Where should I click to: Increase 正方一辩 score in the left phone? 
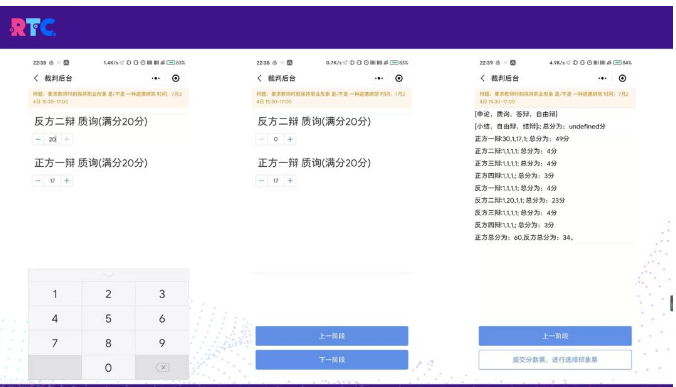click(66, 181)
